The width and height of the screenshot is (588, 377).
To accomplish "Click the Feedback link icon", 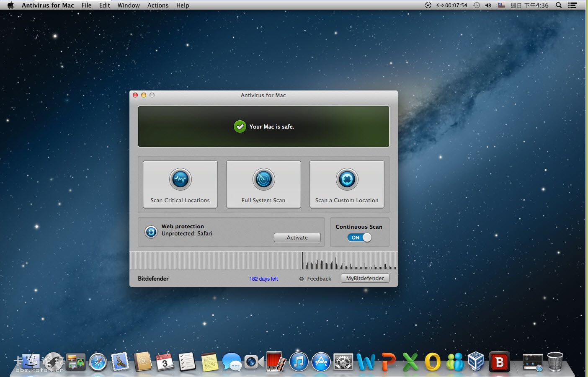I will (x=302, y=279).
